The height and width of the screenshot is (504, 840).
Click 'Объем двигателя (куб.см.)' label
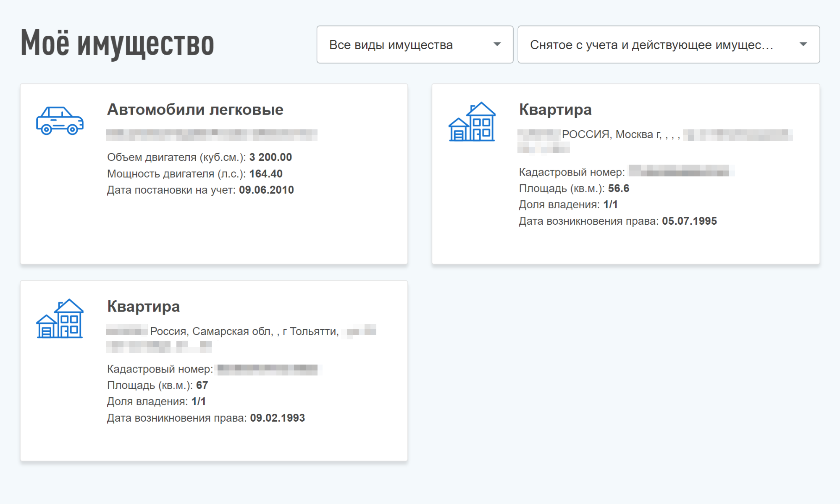176,157
